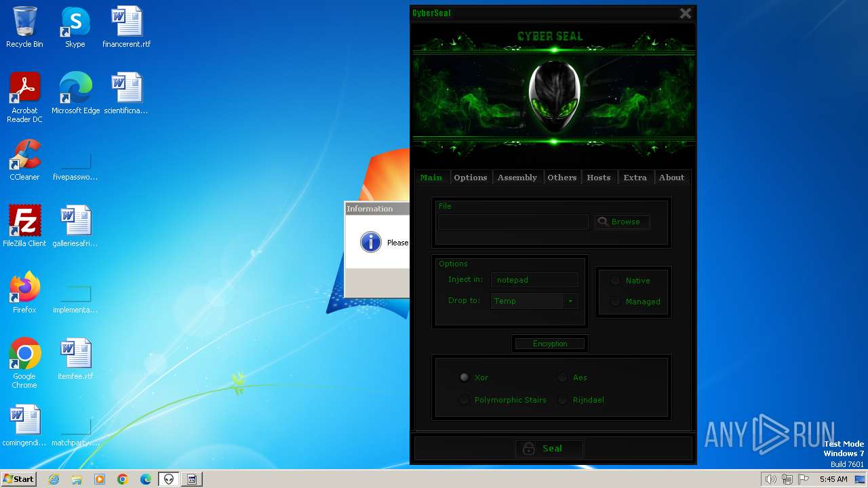Open Acrobat Reader DC shortcut
Image resolution: width=868 pixels, height=488 pixels.
tap(24, 98)
